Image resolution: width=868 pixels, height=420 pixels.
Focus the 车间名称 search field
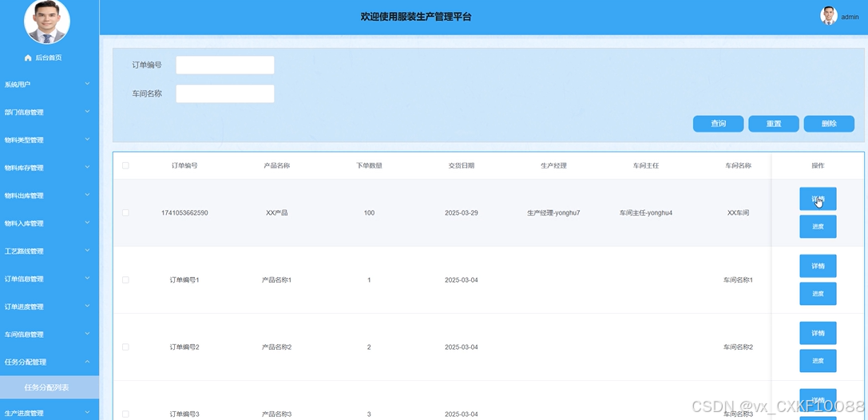[x=224, y=93]
